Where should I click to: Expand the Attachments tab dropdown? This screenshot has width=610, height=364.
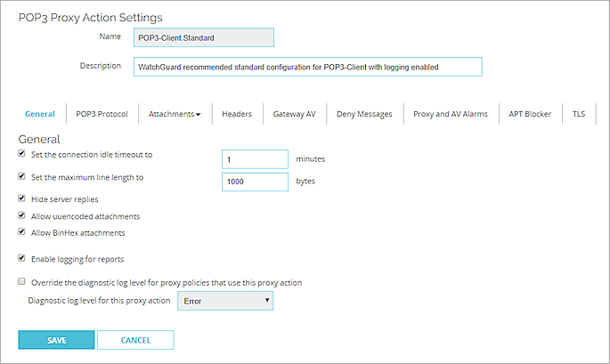(x=174, y=114)
